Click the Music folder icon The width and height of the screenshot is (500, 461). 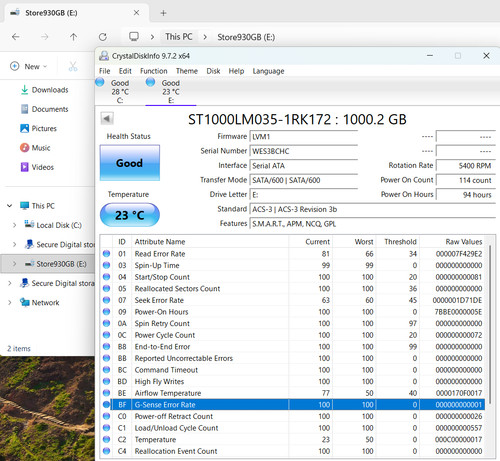point(24,147)
